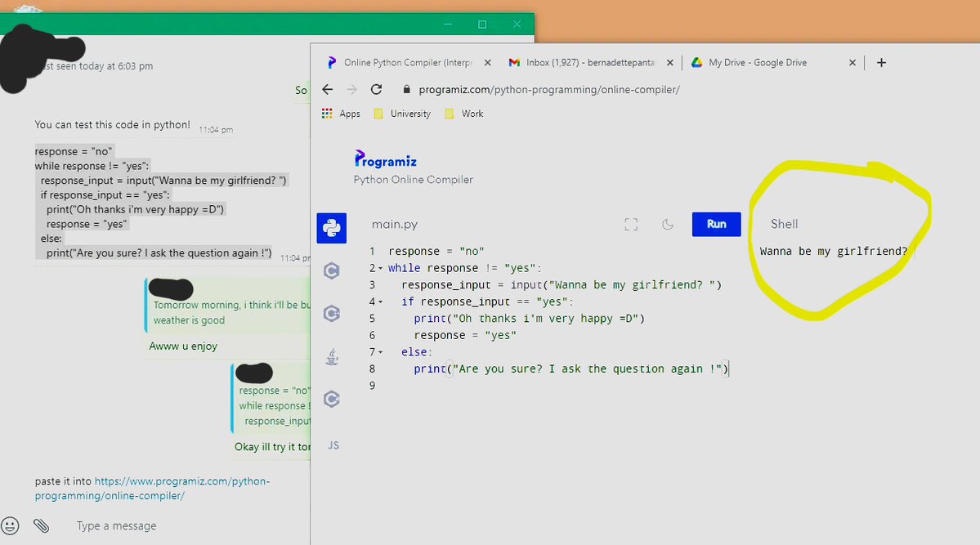
Task: Select the Python compiler in the sidebar
Action: pyautogui.click(x=331, y=228)
